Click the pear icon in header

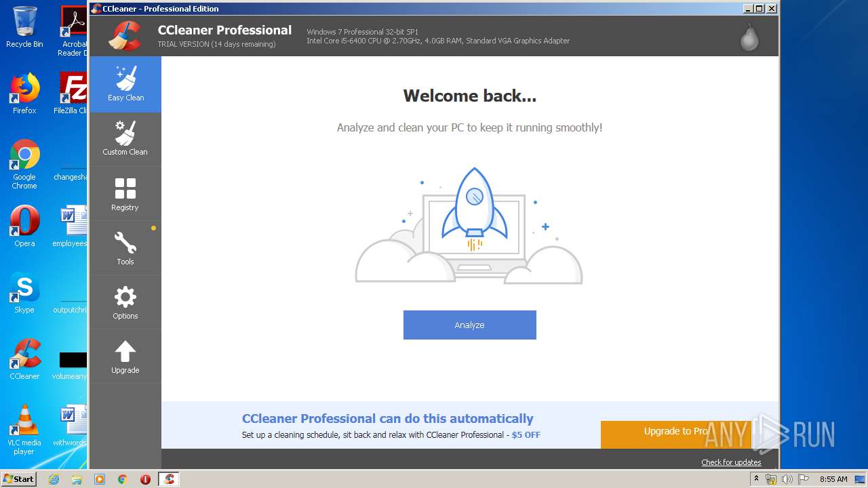click(x=749, y=37)
